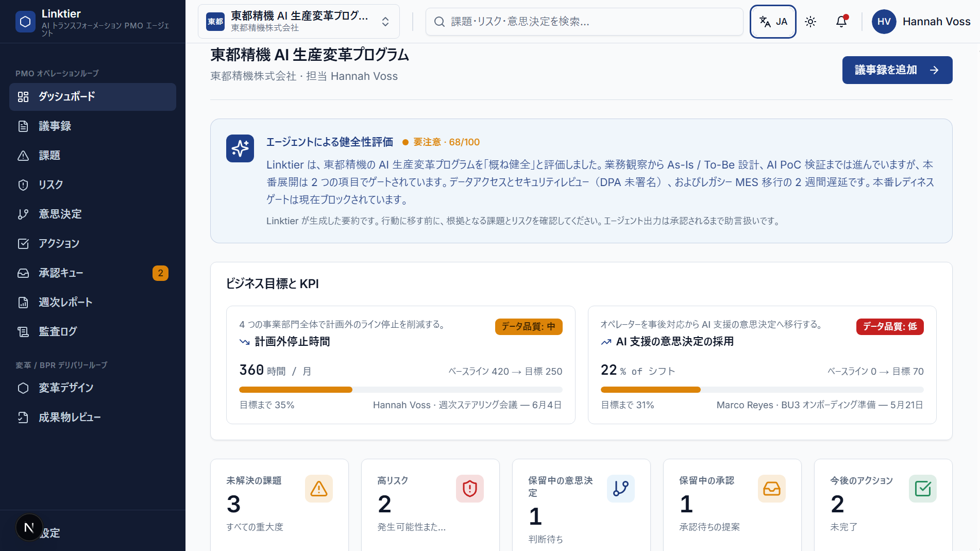Toggle the JA language switcher

click(x=773, y=22)
